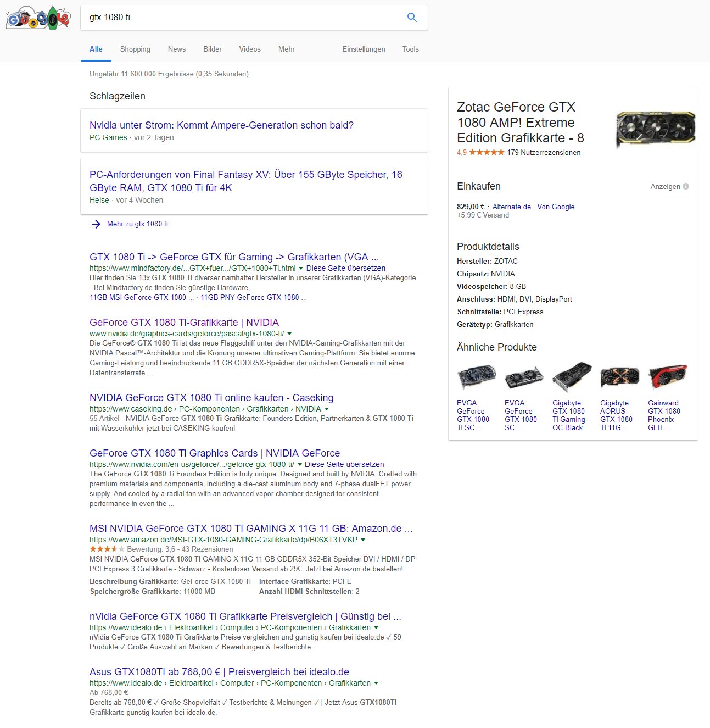The image size is (710, 728).
Task: Click 'Diese Seite übersetzen' for Mindfactory result
Action: tap(346, 268)
